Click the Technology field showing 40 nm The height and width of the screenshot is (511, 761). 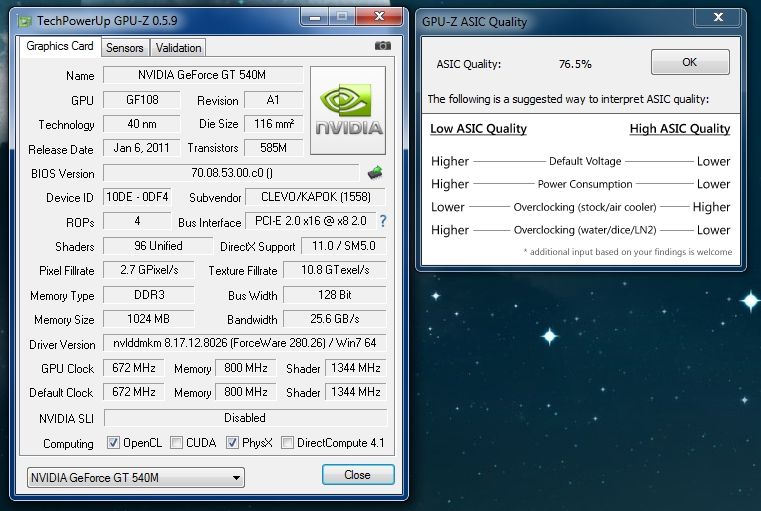click(x=142, y=124)
